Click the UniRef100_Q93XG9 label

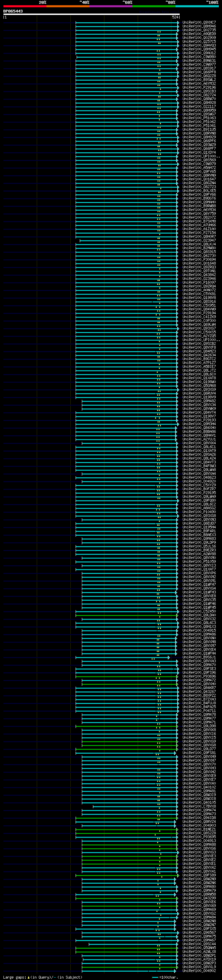coord(199,390)
